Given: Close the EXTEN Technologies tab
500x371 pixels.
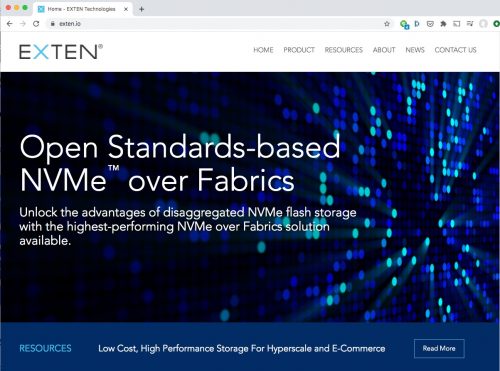Looking at the screenshot, I should click(126, 9).
